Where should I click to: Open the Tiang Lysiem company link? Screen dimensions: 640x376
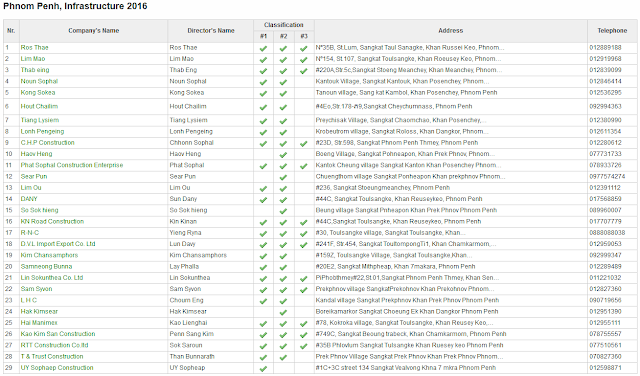[x=40, y=120]
